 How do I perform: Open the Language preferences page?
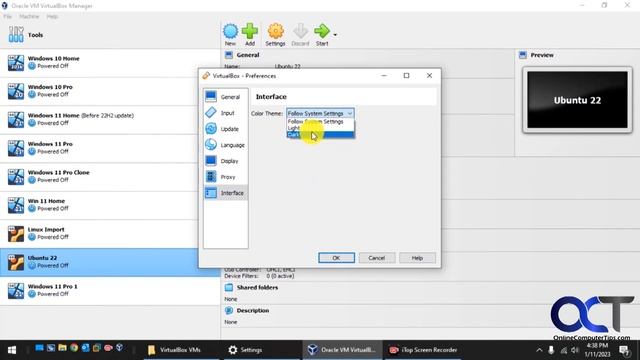pos(226,145)
